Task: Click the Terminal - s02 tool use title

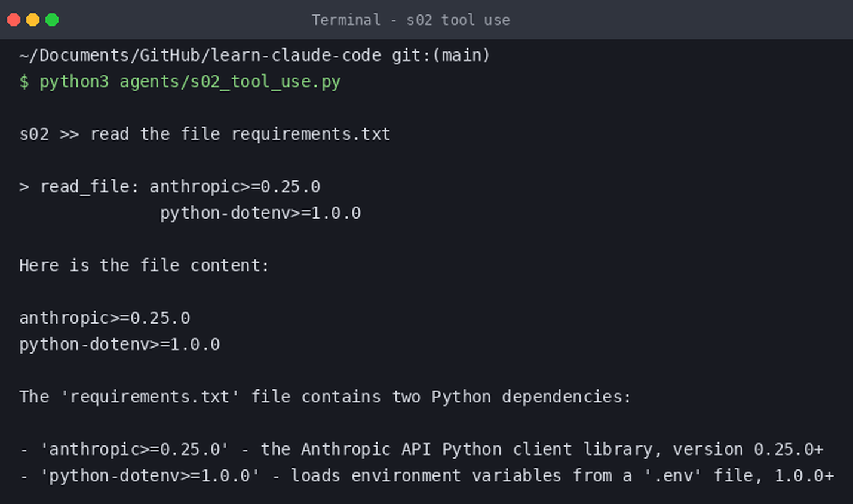Action: tap(410, 20)
